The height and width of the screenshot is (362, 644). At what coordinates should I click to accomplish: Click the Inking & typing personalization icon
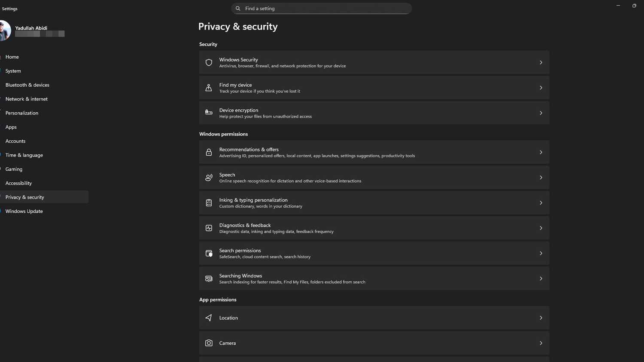[x=209, y=203]
